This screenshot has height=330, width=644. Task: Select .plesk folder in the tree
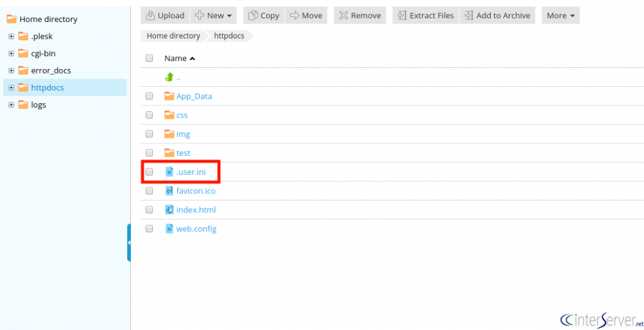pos(42,36)
